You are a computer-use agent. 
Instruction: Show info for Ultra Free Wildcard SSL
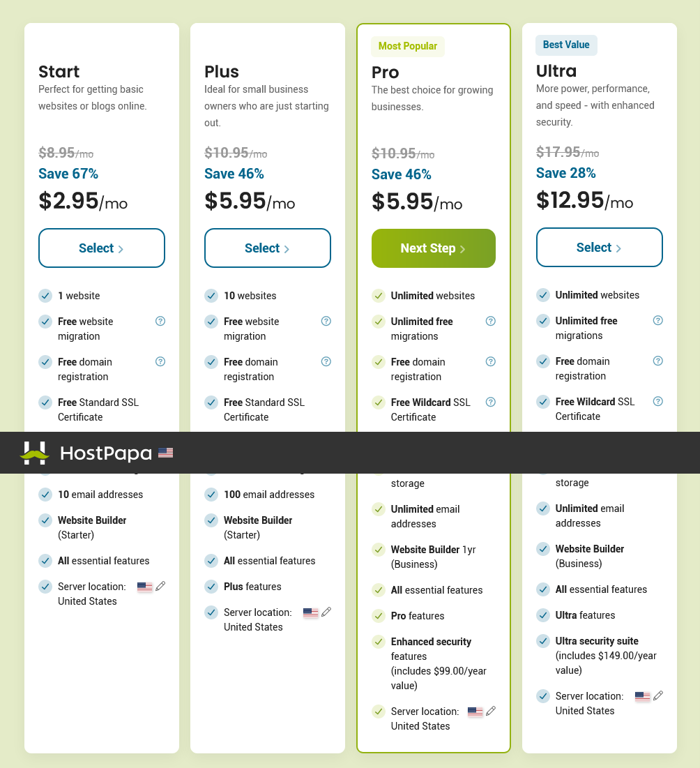658,401
